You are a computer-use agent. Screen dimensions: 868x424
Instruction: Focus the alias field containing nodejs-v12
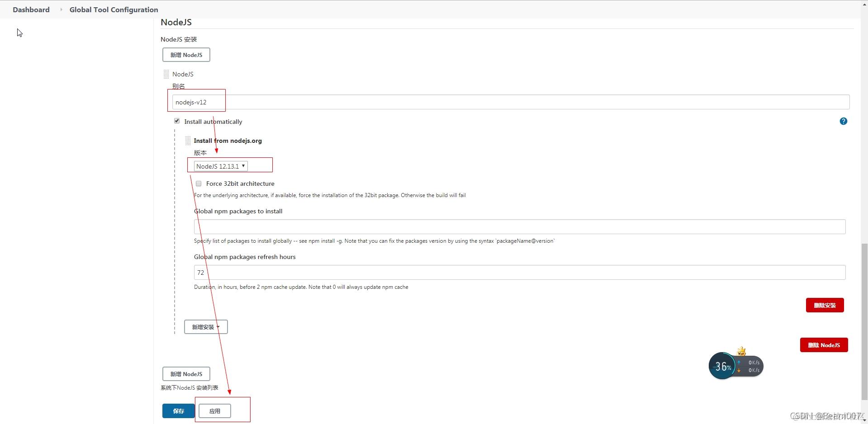coord(511,102)
